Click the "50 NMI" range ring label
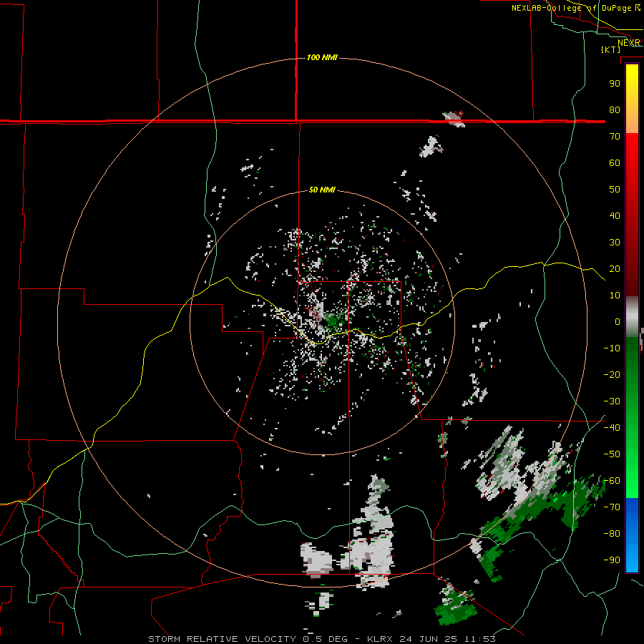Image resolution: width=644 pixels, height=644 pixels. point(322,190)
